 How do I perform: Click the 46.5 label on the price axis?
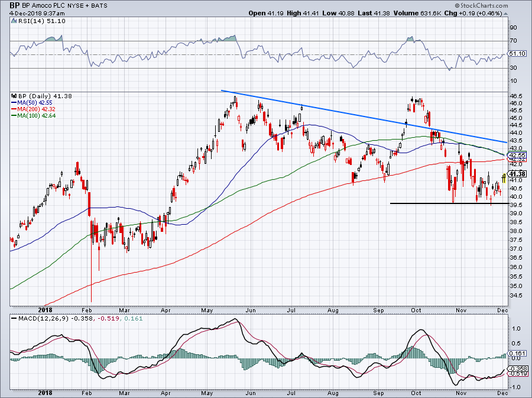pos(516,97)
